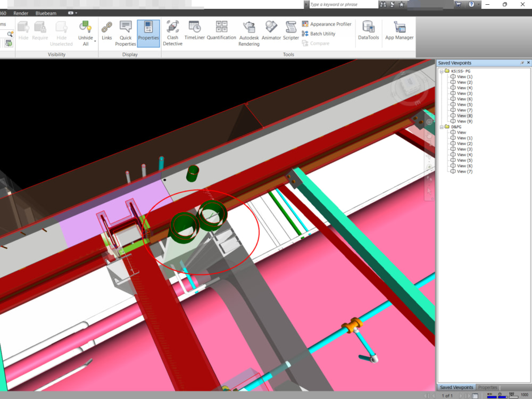Open DataTools
Image resolution: width=532 pixels, height=399 pixels.
[x=368, y=30]
